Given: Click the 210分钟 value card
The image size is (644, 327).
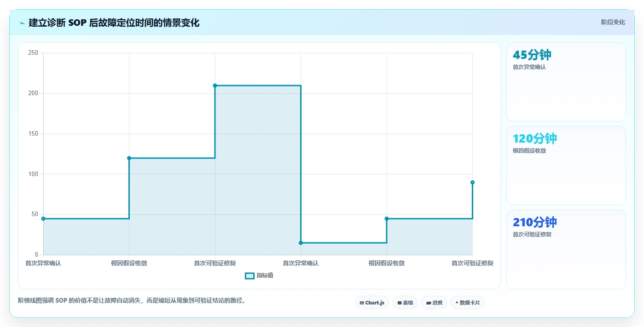Looking at the screenshot, I should click(566, 249).
